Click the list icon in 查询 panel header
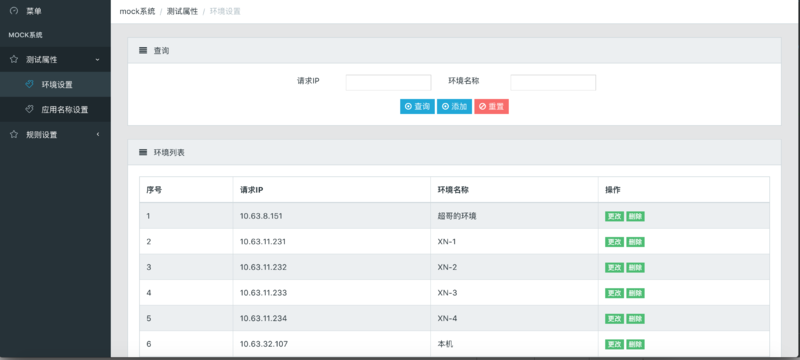 click(143, 50)
